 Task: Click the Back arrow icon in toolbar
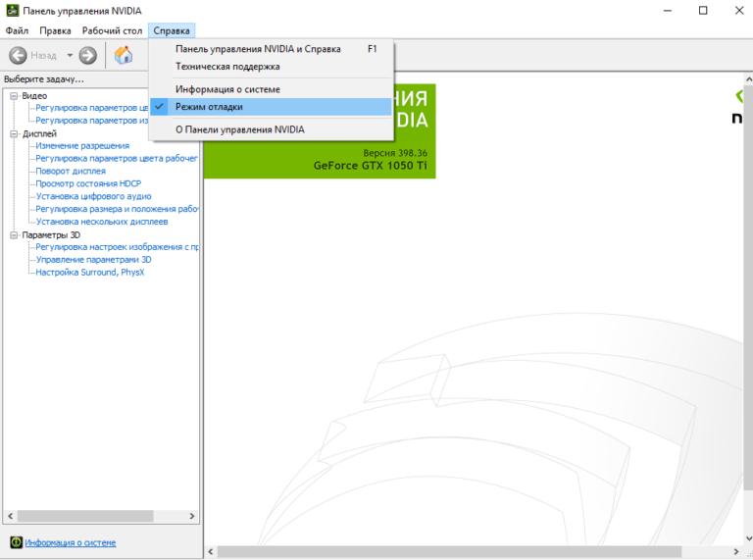pos(18,56)
